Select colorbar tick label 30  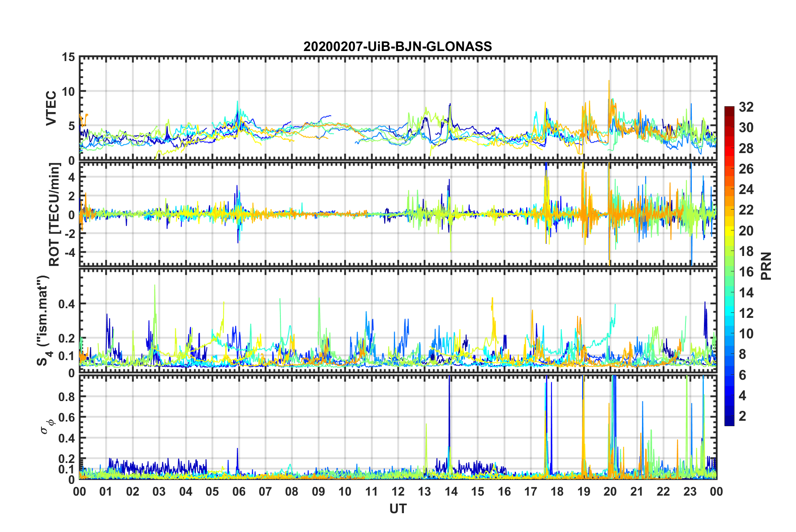click(746, 128)
